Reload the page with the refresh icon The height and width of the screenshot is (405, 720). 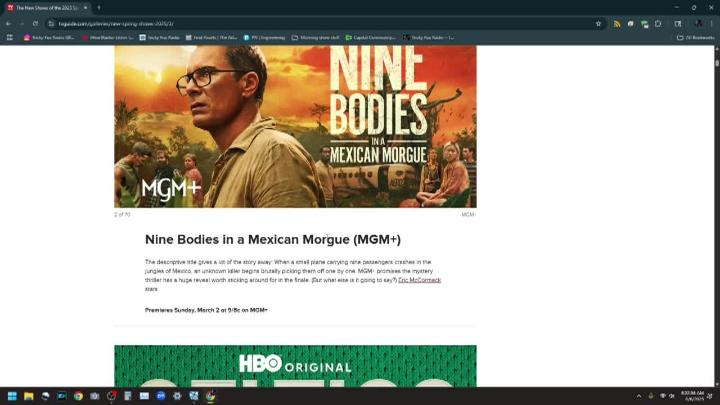[x=35, y=23]
